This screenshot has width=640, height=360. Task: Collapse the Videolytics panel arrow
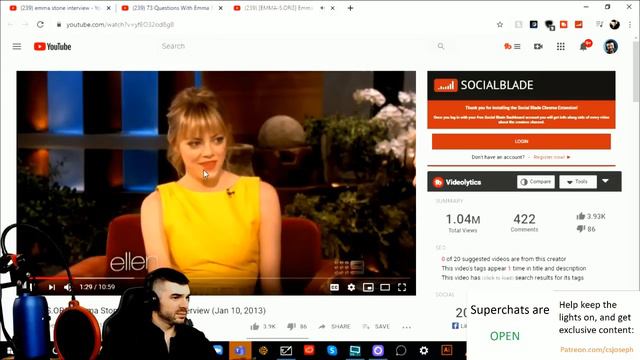pos(606,181)
